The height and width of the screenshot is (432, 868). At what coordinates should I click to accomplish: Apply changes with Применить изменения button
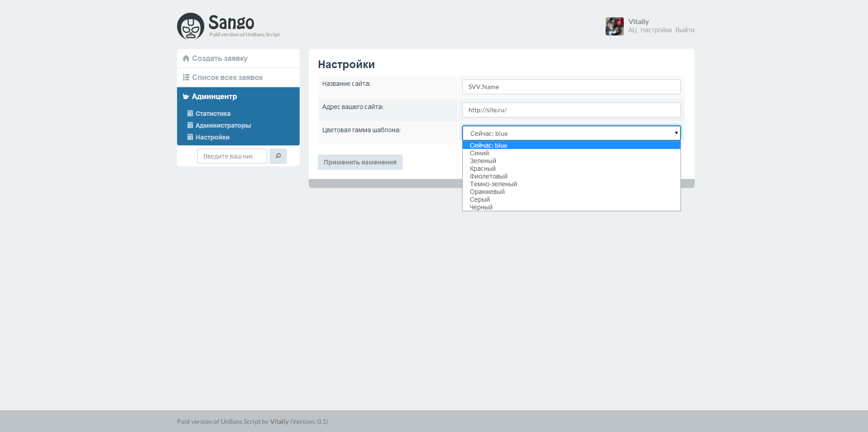click(360, 162)
